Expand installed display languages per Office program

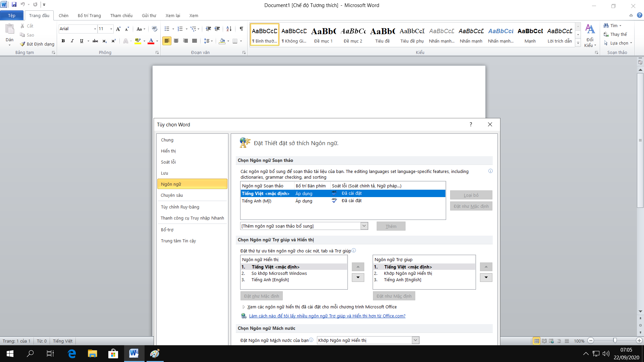point(244,307)
